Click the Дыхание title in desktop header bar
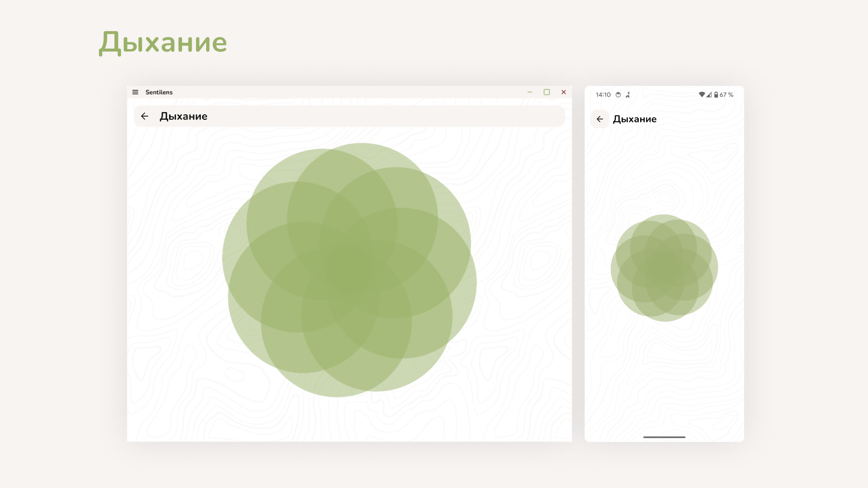This screenshot has width=868, height=488. point(184,116)
